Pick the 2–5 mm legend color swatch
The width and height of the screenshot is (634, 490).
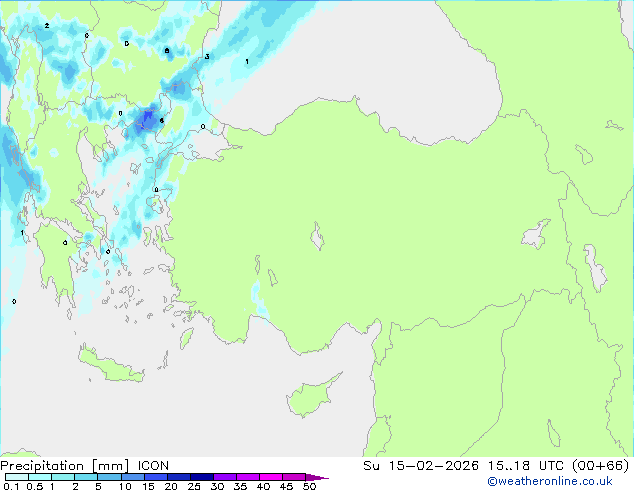click(86, 477)
